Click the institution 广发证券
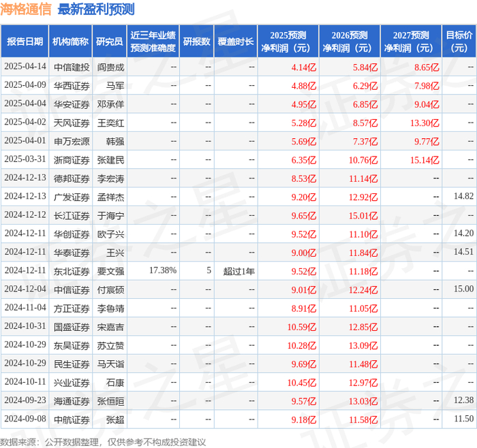Image resolution: width=477 pixels, height=448 pixels. pos(72,197)
